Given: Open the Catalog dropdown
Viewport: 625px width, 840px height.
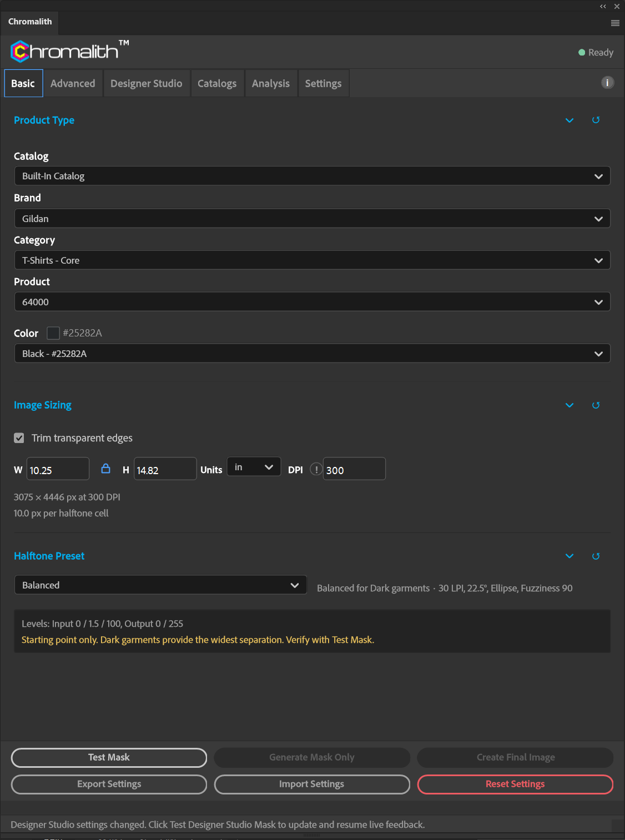Looking at the screenshot, I should [312, 176].
